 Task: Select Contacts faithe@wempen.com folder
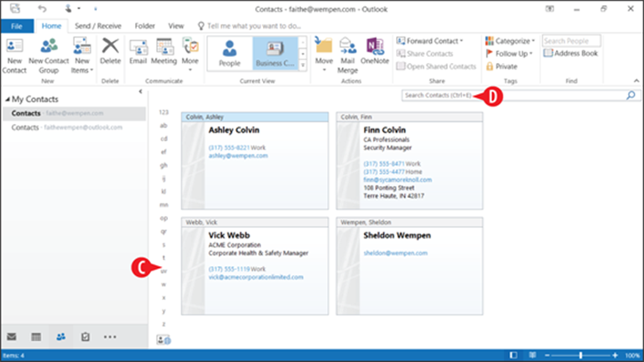[74, 114]
